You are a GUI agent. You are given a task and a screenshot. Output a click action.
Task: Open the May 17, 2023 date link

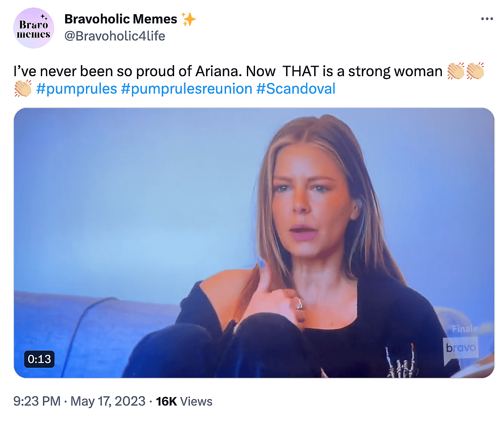pos(108,401)
